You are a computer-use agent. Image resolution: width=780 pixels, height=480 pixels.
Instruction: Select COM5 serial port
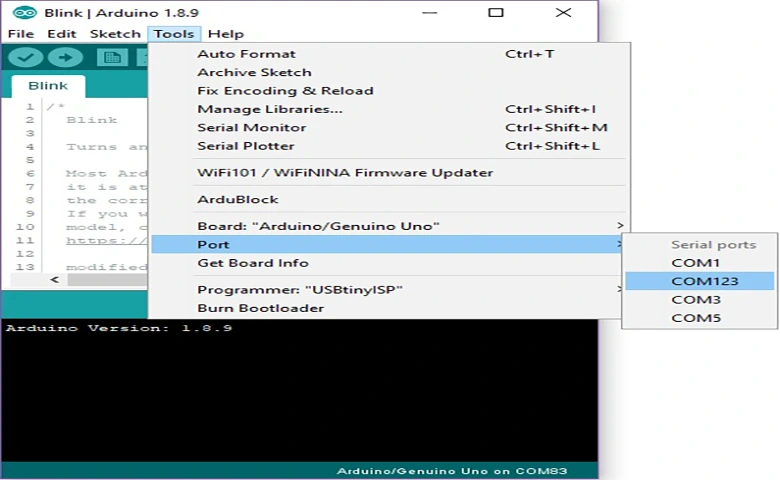pos(699,318)
